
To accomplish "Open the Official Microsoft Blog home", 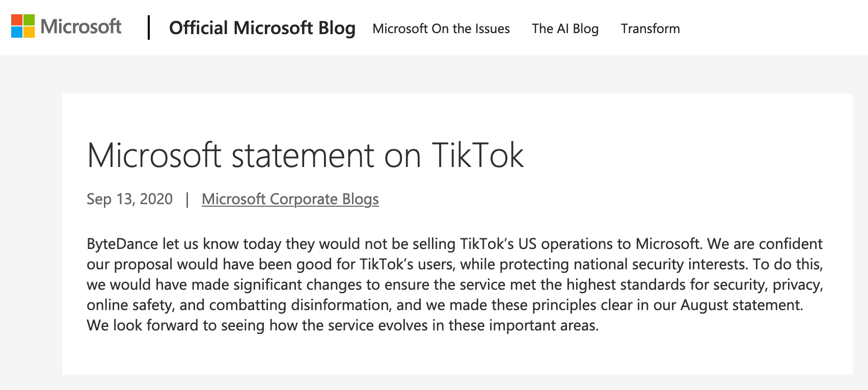I will (x=262, y=28).
